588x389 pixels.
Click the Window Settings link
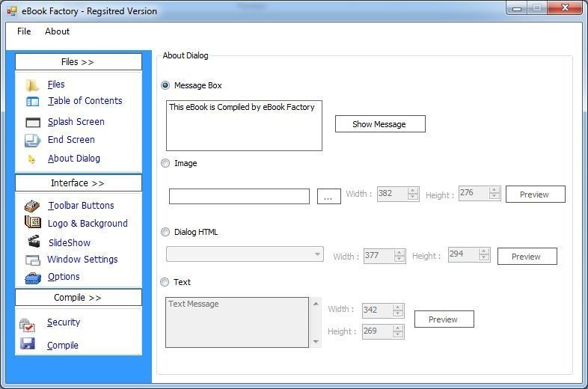point(82,259)
